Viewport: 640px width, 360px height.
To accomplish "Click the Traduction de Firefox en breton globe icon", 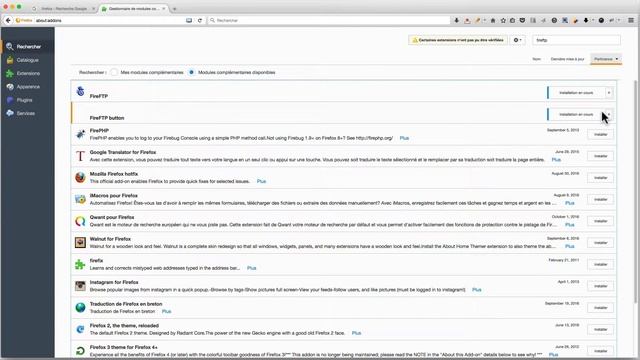I will (80, 307).
